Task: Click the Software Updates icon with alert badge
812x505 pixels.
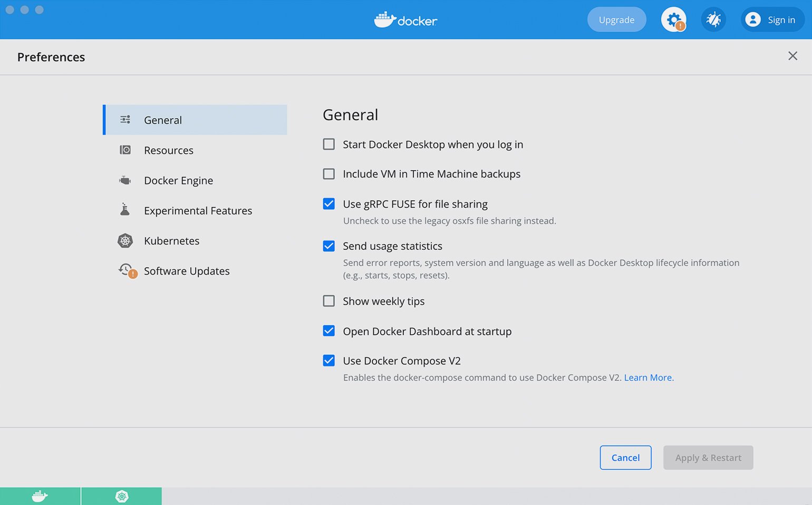Action: (x=127, y=270)
